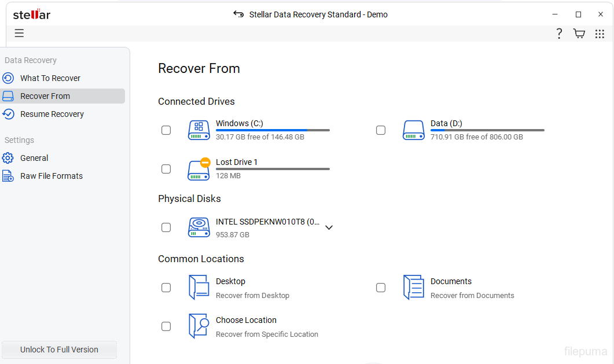Click the Lost Drive 1 warning icon
The image size is (614, 364).
[x=205, y=161]
